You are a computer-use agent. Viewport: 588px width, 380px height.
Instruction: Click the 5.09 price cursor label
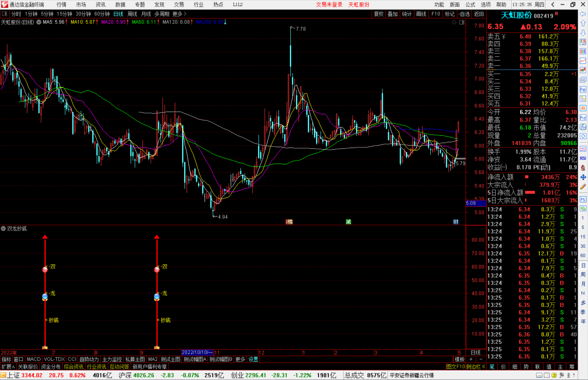pyautogui.click(x=476, y=203)
